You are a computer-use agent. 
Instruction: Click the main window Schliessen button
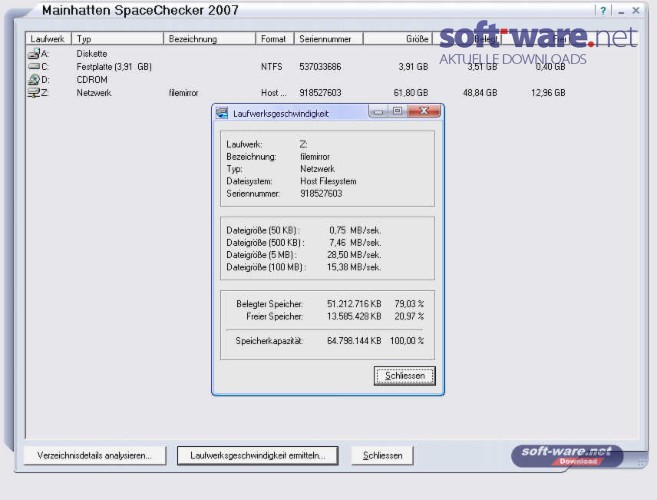tap(382, 456)
